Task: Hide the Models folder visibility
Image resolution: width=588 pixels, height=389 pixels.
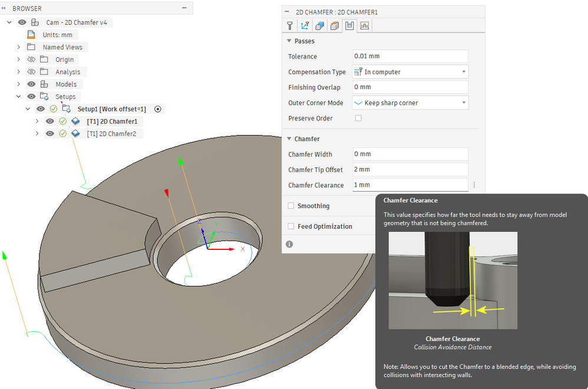Action: 31,84
